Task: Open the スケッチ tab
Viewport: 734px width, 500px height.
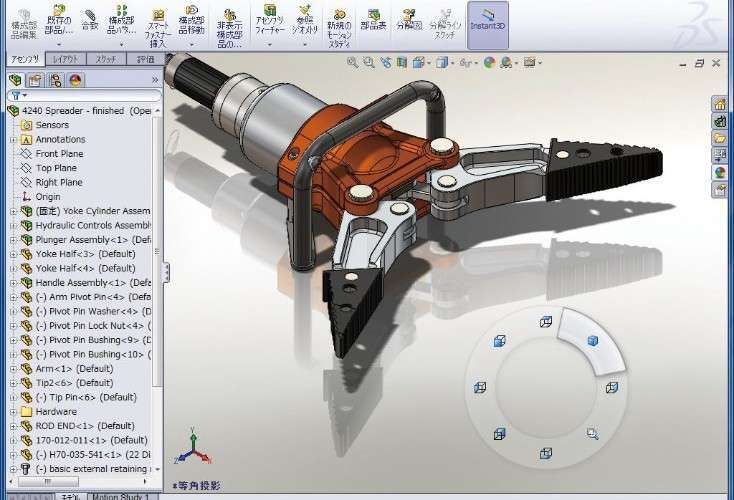Action: click(105, 60)
